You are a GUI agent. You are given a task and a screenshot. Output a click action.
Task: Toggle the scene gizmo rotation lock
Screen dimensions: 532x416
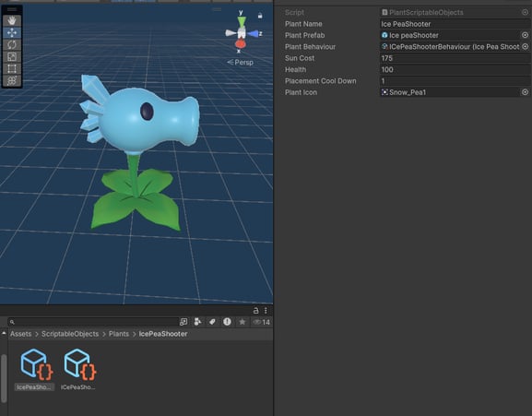260,16
